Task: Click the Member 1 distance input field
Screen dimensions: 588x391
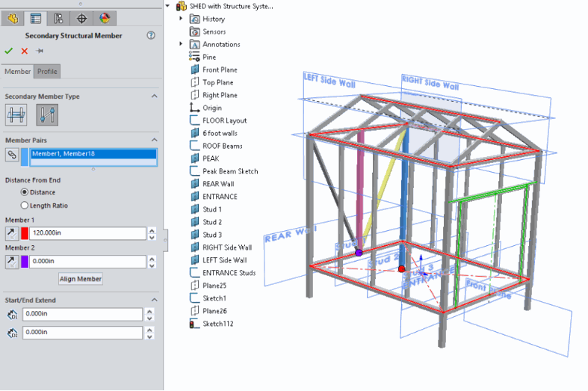Action: coord(87,233)
